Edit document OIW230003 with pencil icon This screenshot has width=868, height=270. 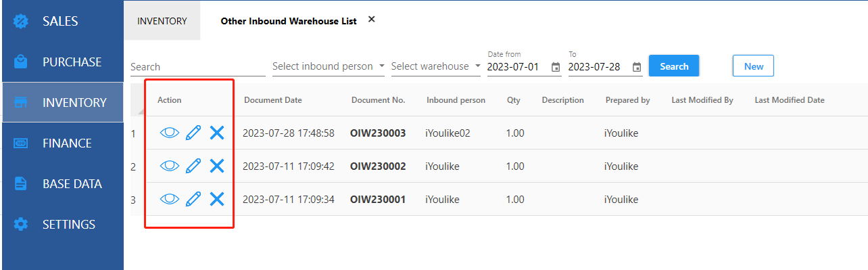tap(193, 133)
